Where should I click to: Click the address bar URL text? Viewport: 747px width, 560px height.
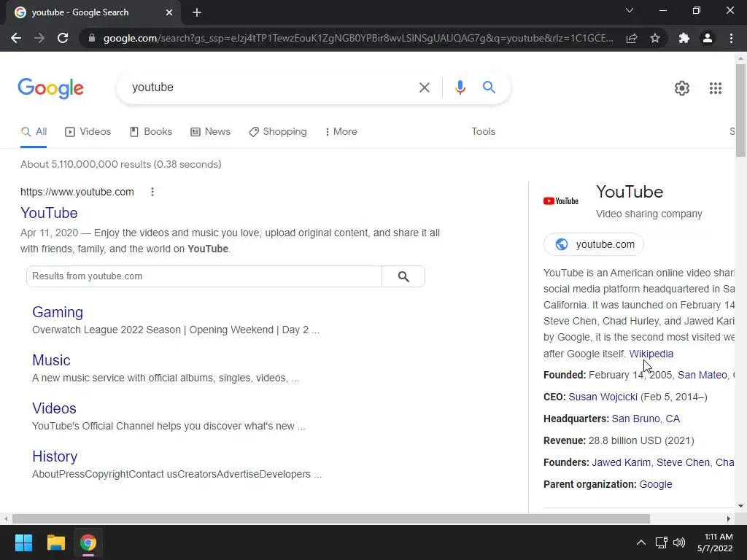(x=358, y=38)
